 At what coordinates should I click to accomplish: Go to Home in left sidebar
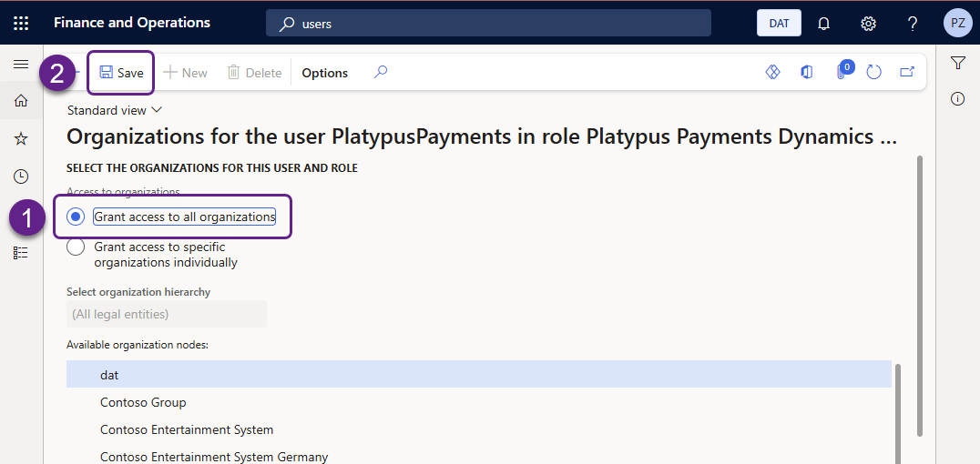point(20,100)
